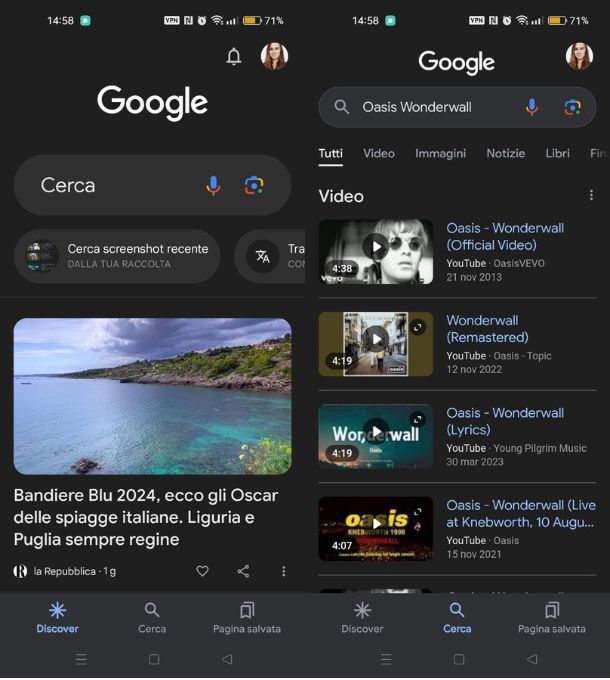Open Wonderwall (Remastered) title link

click(487, 329)
